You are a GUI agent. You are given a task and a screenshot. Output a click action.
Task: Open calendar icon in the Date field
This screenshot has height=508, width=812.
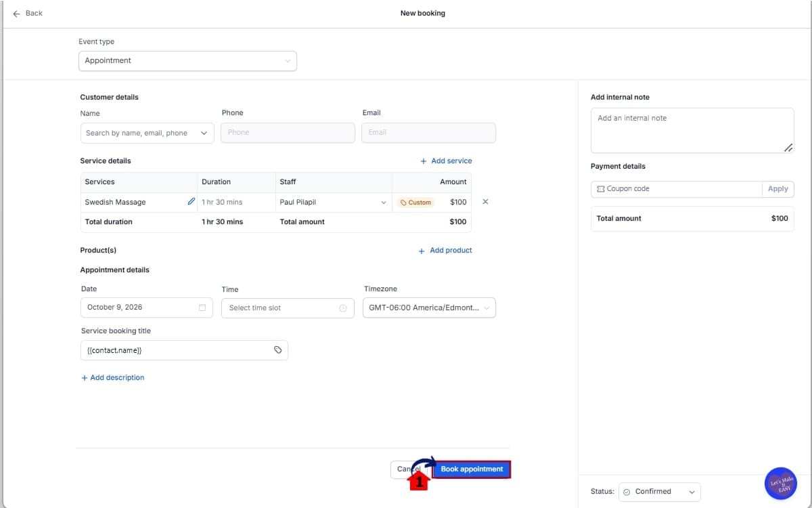(x=202, y=308)
